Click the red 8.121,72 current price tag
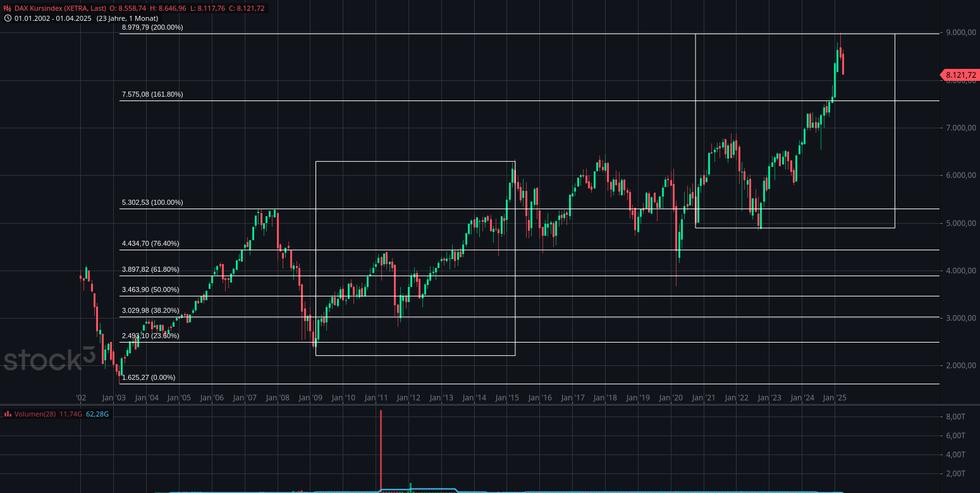The width and height of the screenshot is (980, 493). click(x=959, y=75)
